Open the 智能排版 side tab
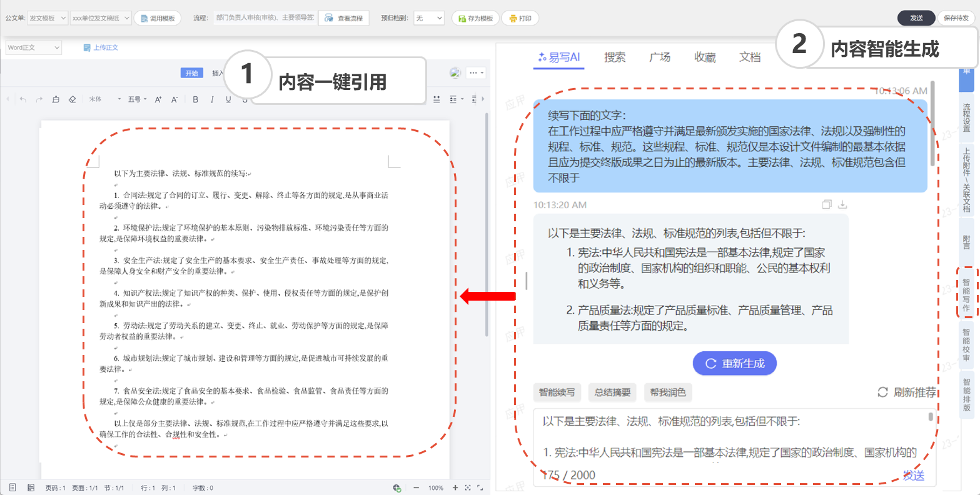980x495 pixels. tap(966, 394)
